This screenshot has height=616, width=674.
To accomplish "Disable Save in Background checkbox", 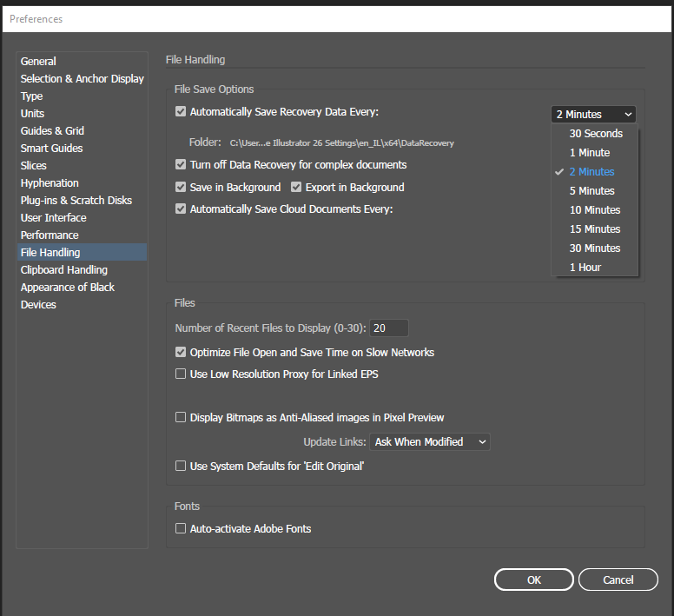I will [181, 187].
